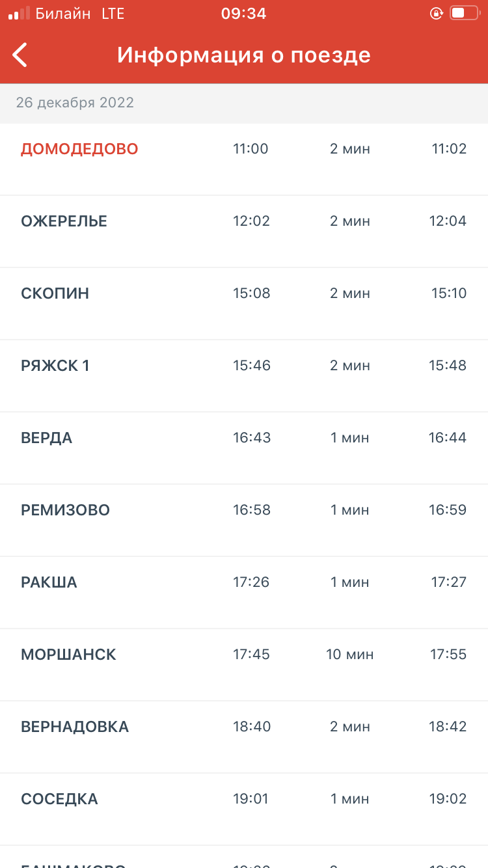Image resolution: width=488 pixels, height=868 pixels.
Task: Tap the battery icon in status bar
Action: click(x=464, y=13)
